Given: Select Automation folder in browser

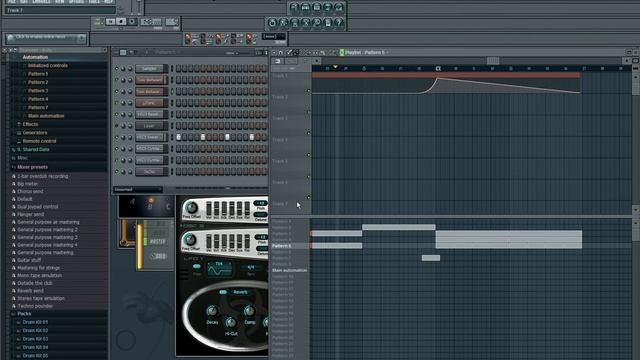Looking at the screenshot, I should pos(35,57).
